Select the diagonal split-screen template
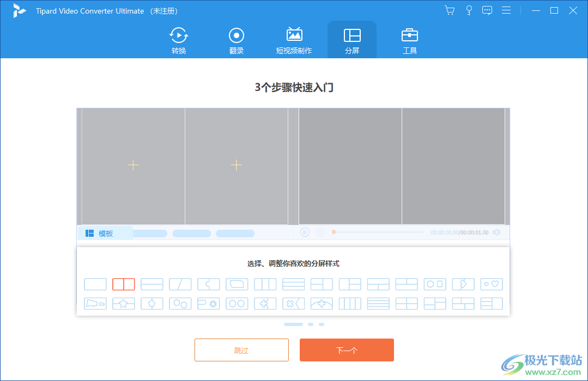 [180, 284]
